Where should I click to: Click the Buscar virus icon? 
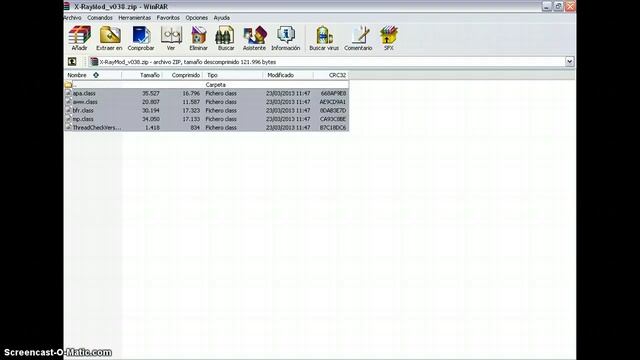pyautogui.click(x=324, y=36)
